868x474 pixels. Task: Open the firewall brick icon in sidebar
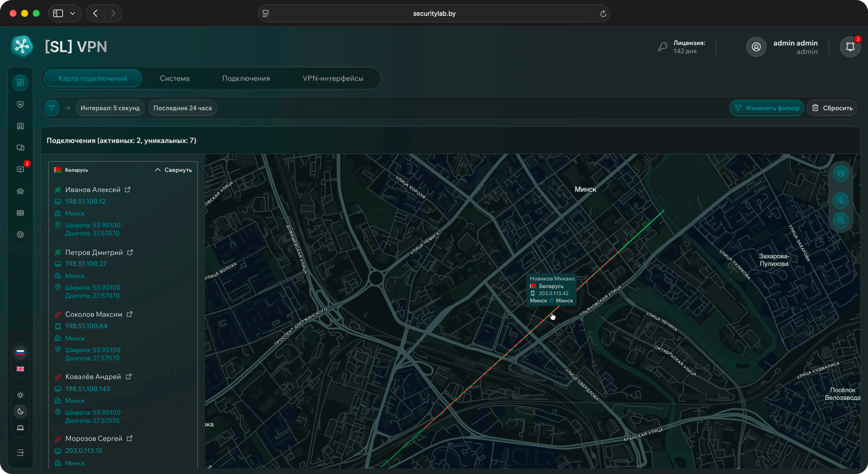[x=20, y=213]
